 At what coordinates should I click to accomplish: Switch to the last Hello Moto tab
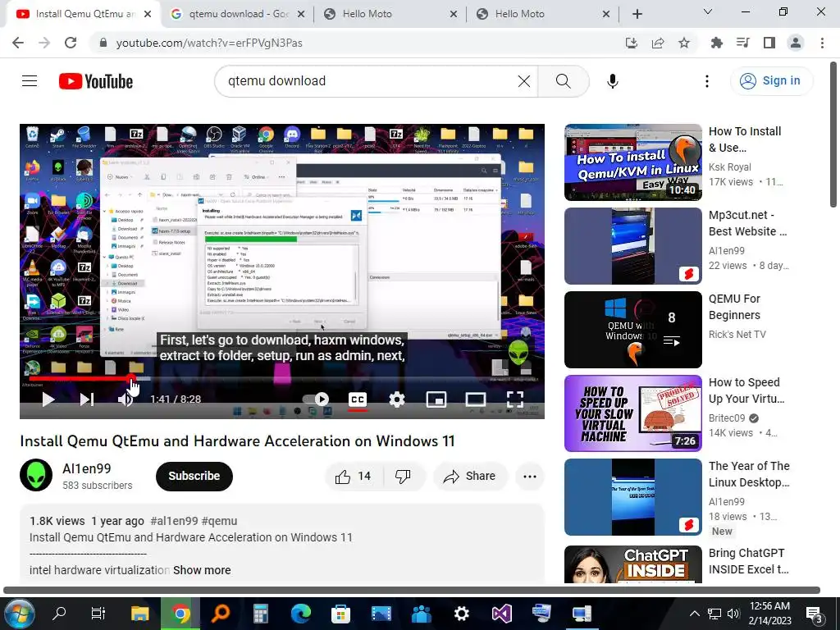coord(541,14)
